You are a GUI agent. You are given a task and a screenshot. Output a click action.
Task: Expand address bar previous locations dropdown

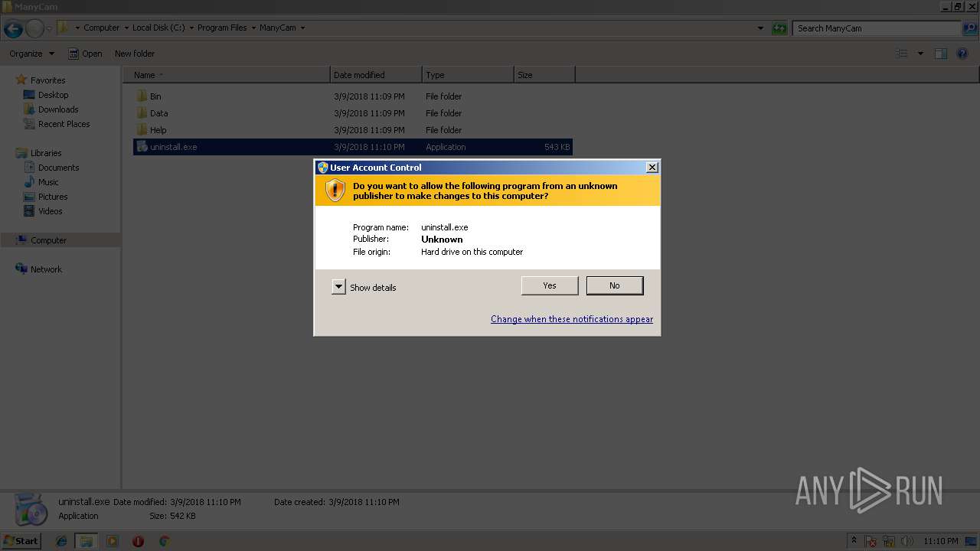760,28
